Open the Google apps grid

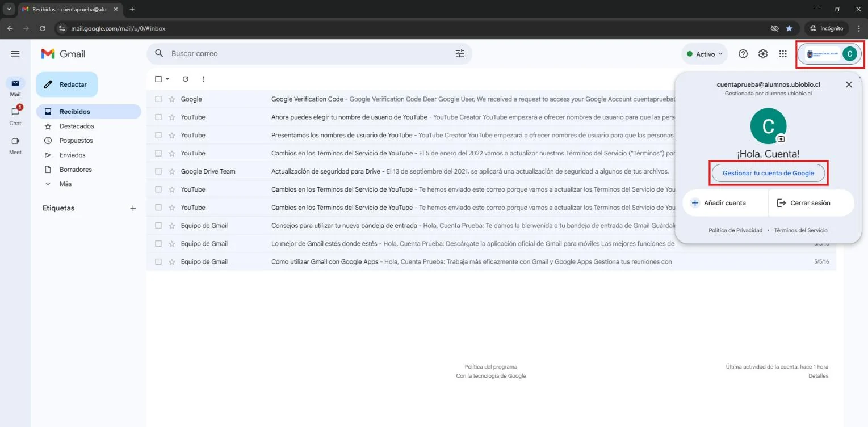pyautogui.click(x=783, y=54)
